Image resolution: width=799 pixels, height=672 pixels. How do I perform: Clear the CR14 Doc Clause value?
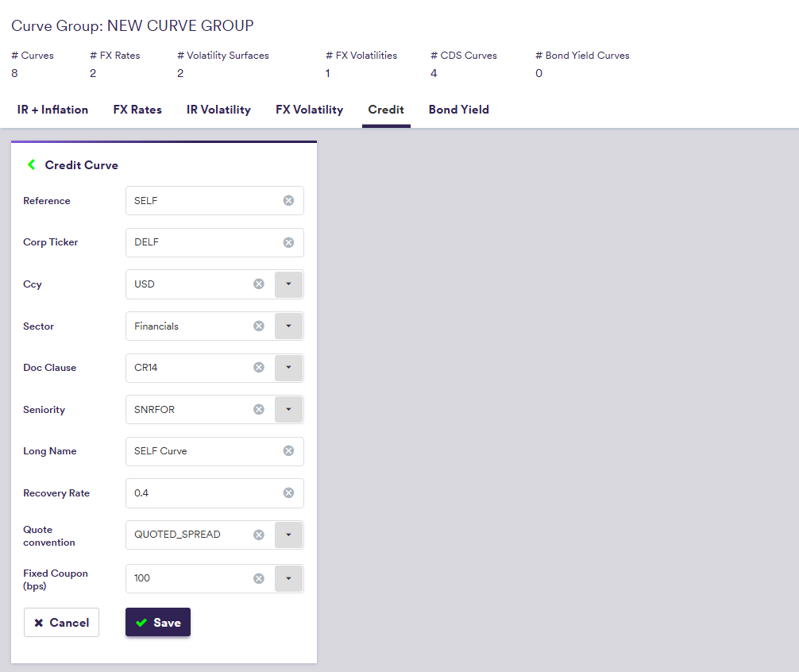tap(258, 368)
